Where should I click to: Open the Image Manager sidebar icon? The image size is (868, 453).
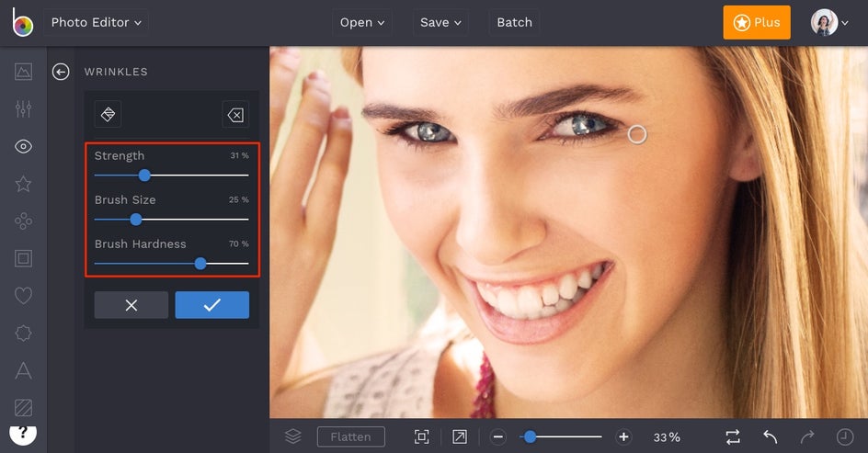coord(23,72)
